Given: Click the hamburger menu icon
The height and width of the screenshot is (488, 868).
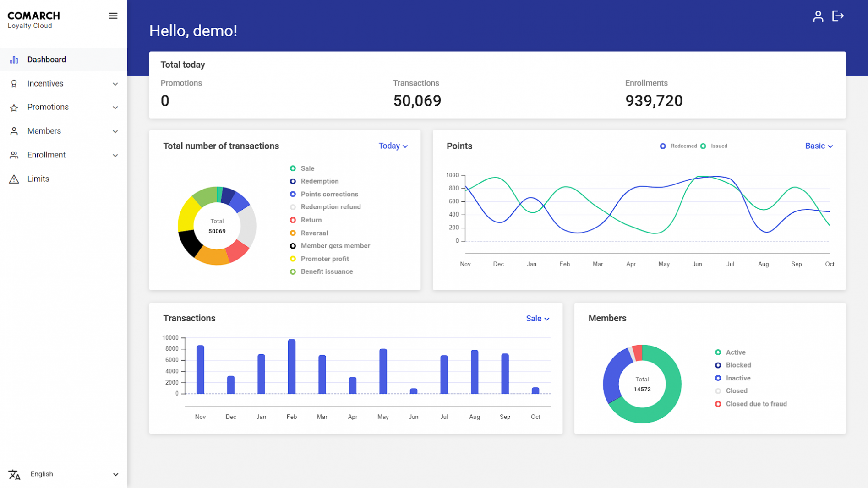Looking at the screenshot, I should click(x=113, y=16).
